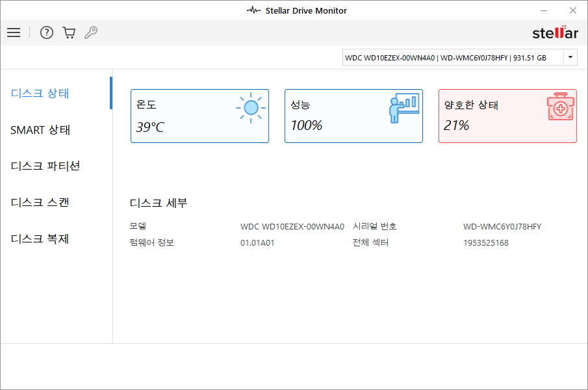Viewport: 588px width, 390px height.
Task: Select the 디스크 상태 tab
Action: point(40,93)
